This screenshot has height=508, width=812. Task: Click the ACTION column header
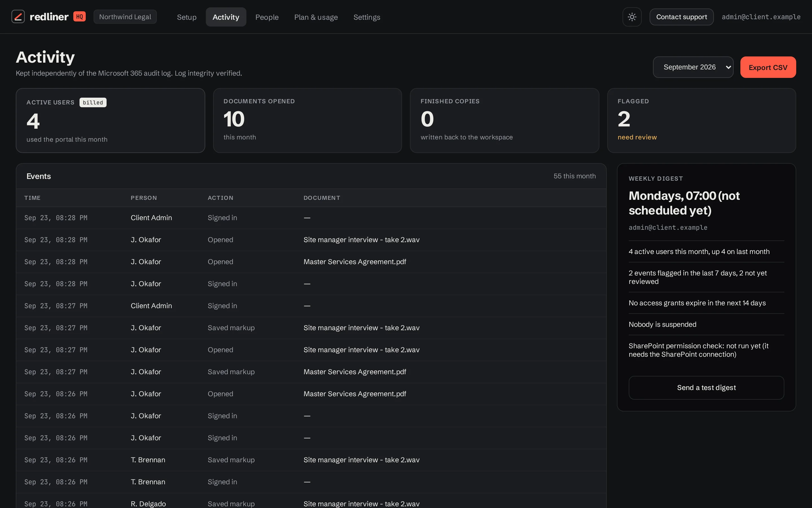click(220, 198)
